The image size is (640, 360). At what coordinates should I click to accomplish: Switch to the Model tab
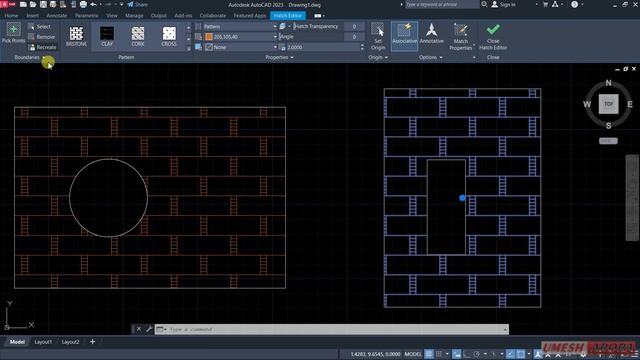[17, 342]
